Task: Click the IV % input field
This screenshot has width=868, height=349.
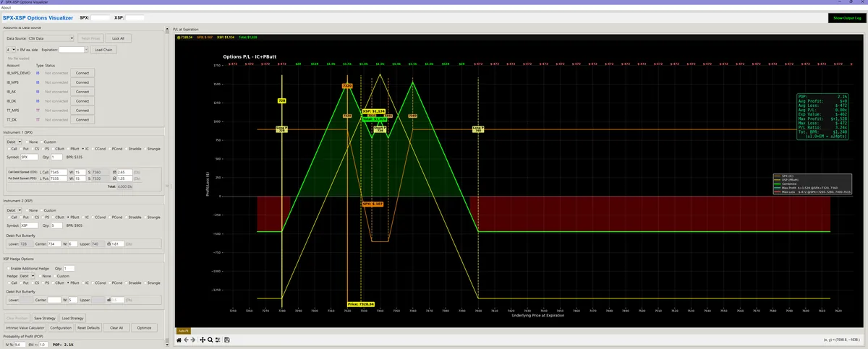Action: [20, 345]
